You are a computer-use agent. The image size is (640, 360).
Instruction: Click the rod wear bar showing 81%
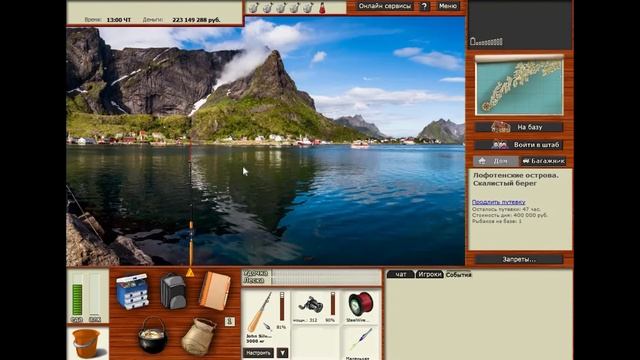282,307
